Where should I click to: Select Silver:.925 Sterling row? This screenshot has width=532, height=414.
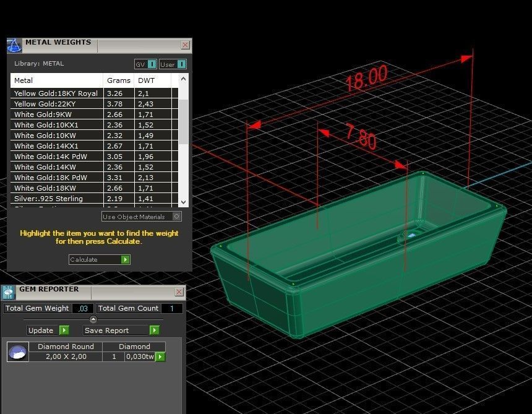(94, 199)
